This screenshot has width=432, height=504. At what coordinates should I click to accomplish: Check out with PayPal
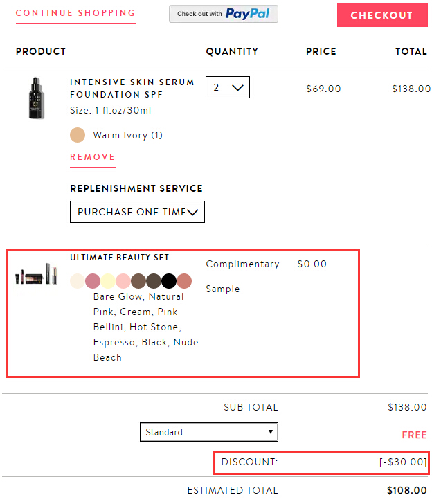(x=224, y=14)
